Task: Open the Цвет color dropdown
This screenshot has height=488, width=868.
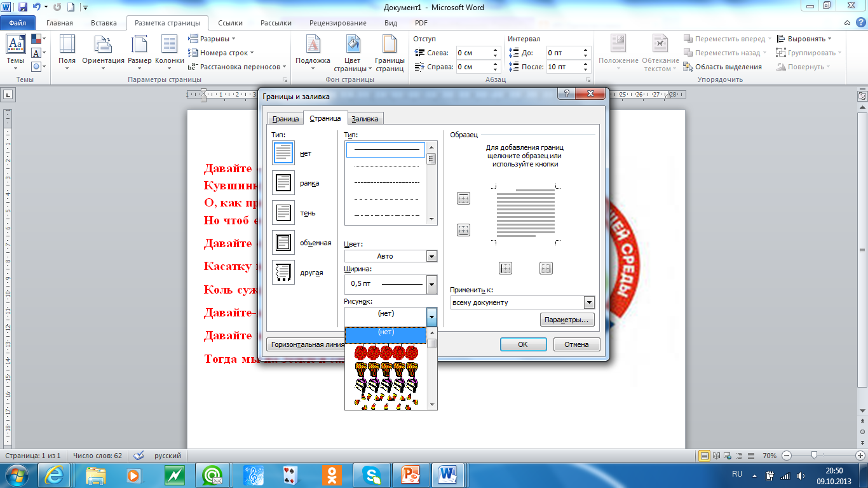Action: pyautogui.click(x=432, y=256)
